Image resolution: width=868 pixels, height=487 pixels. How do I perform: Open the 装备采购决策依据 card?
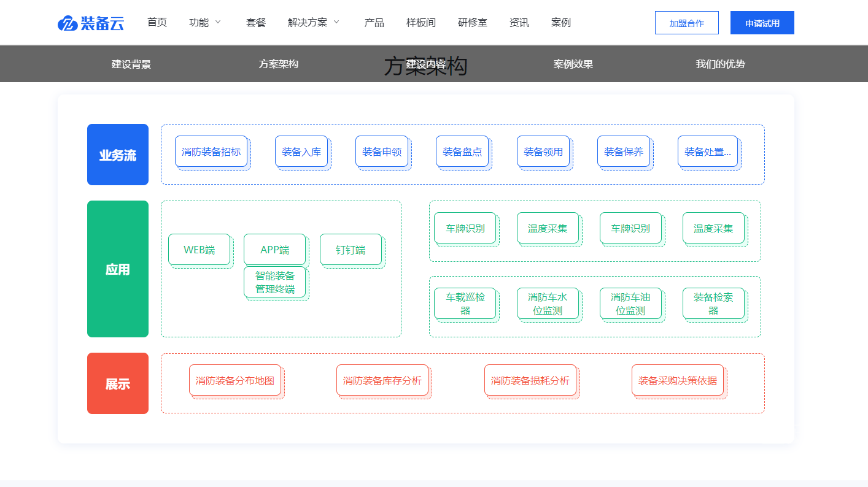click(678, 380)
